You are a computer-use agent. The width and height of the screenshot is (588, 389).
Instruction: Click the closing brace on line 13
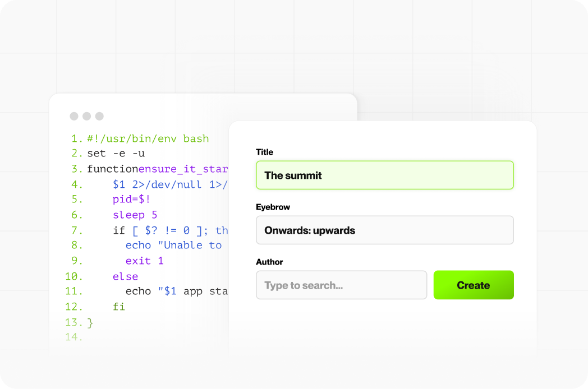click(90, 322)
